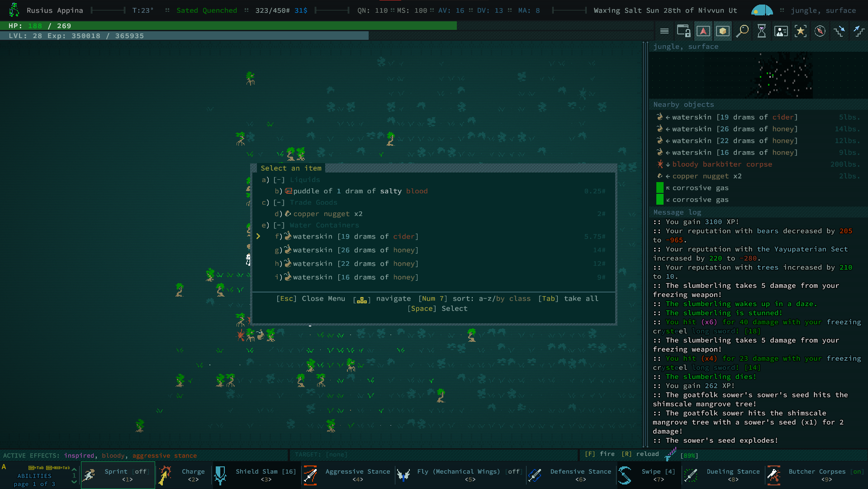Click the fire command button
Image resolution: width=868 pixels, height=489 pixels.
tap(600, 454)
